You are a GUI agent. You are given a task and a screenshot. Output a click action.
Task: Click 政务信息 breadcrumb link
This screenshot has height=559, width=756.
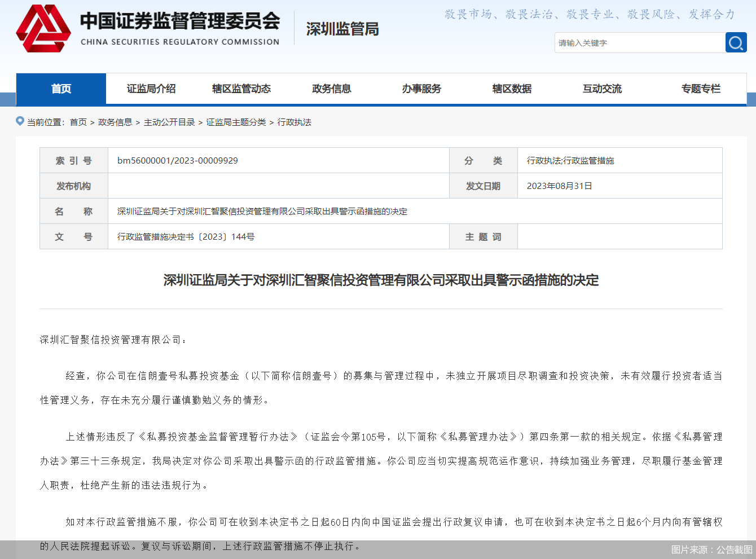coord(115,122)
